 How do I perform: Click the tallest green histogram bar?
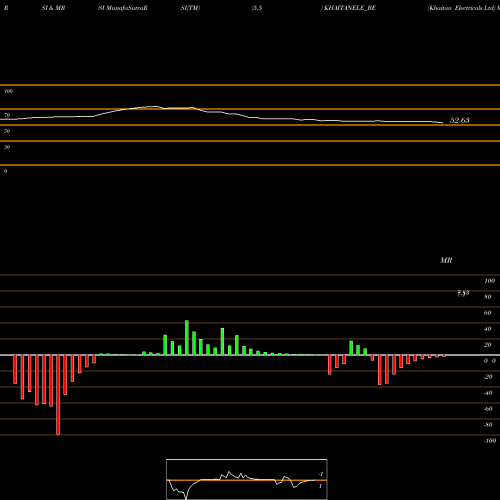tap(187, 338)
